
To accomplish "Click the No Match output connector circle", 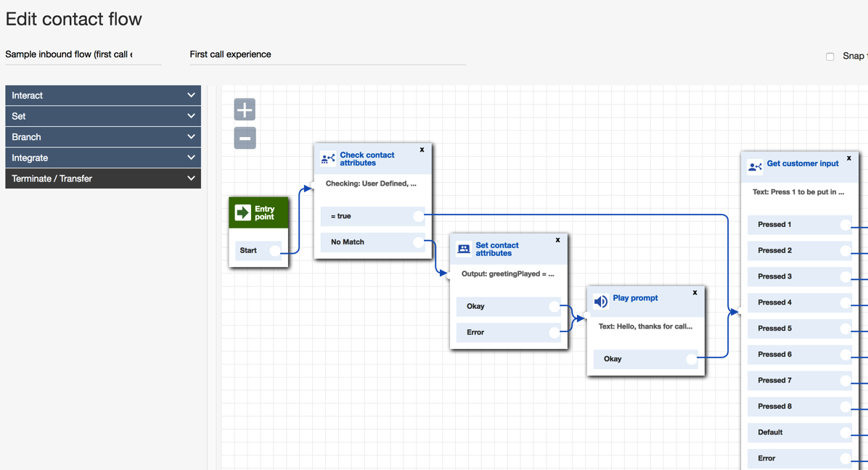I will click(x=418, y=242).
